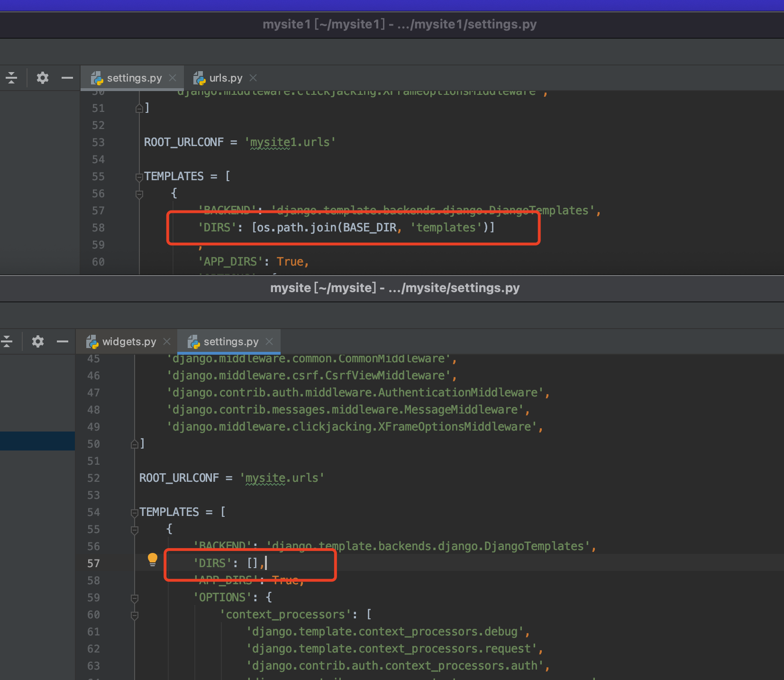This screenshot has width=784, height=680.
Task: Close settings.py tab in mysite window
Action: pyautogui.click(x=269, y=341)
